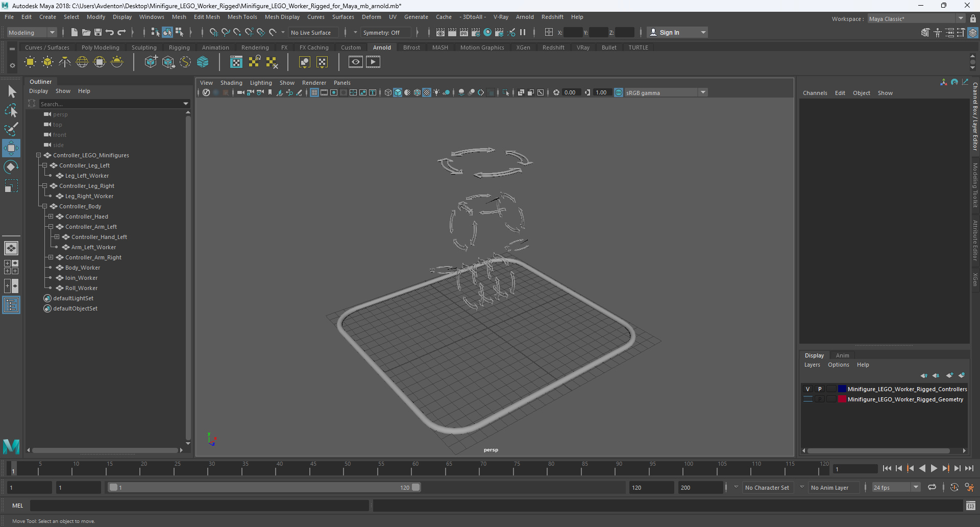Toggle playback P for Controllers layer

pyautogui.click(x=820, y=389)
